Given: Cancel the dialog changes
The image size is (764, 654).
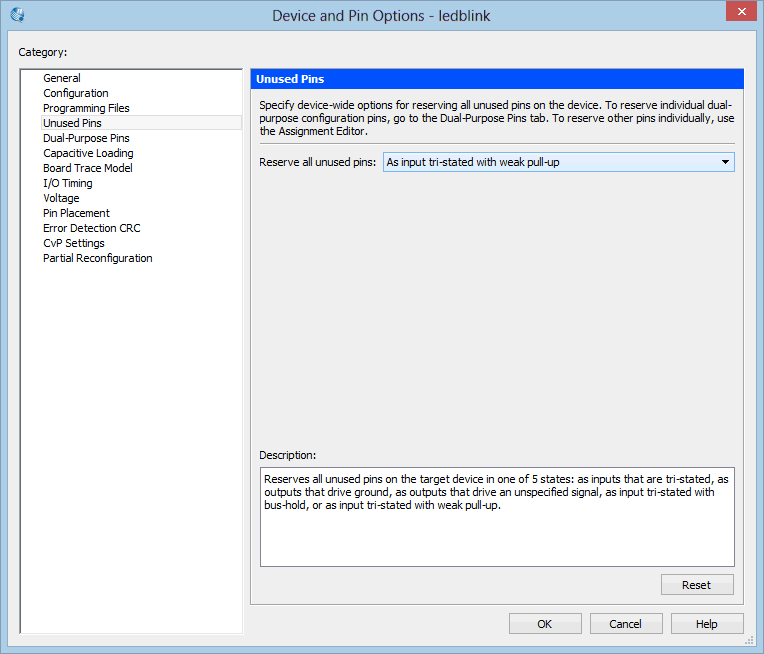Looking at the screenshot, I should click(x=626, y=624).
